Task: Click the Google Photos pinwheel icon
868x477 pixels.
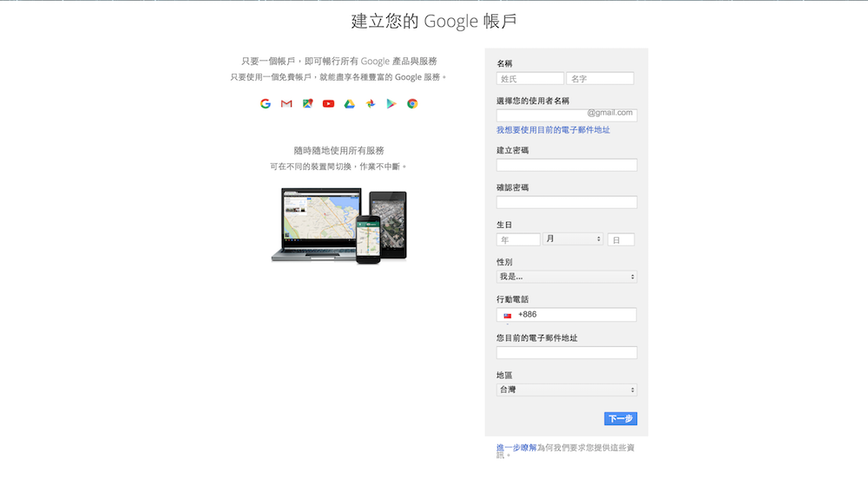Action: pyautogui.click(x=371, y=103)
